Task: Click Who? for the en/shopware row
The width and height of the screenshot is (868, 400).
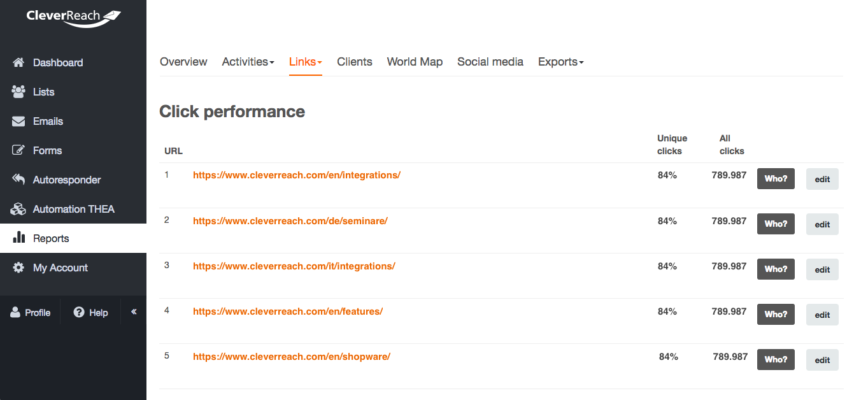Action: tap(776, 360)
